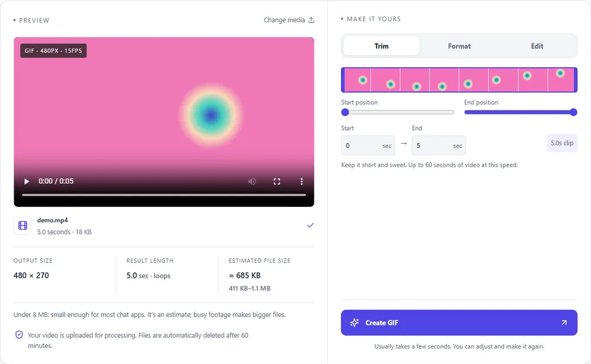Click the Create GIF button label
591x364 pixels.
click(x=382, y=323)
